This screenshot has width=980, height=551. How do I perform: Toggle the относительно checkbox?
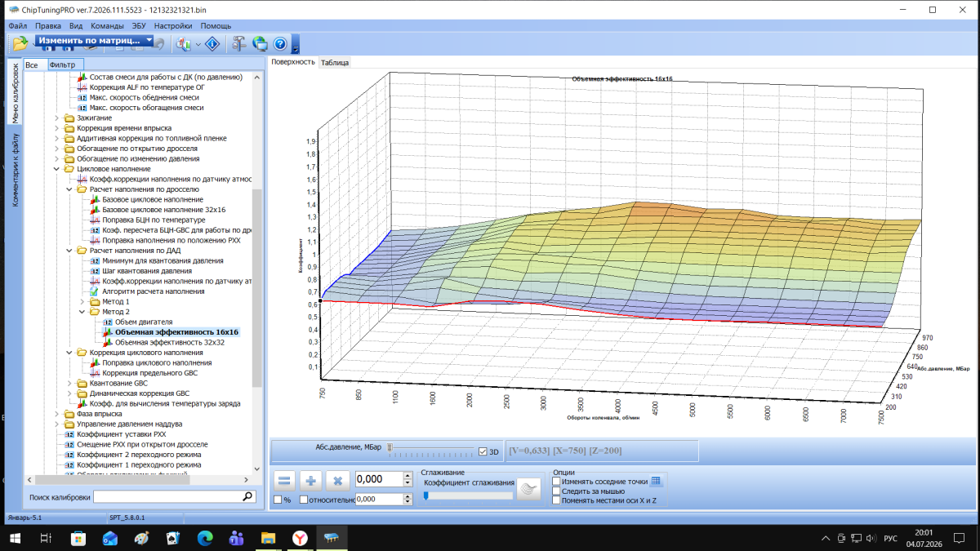[304, 500]
